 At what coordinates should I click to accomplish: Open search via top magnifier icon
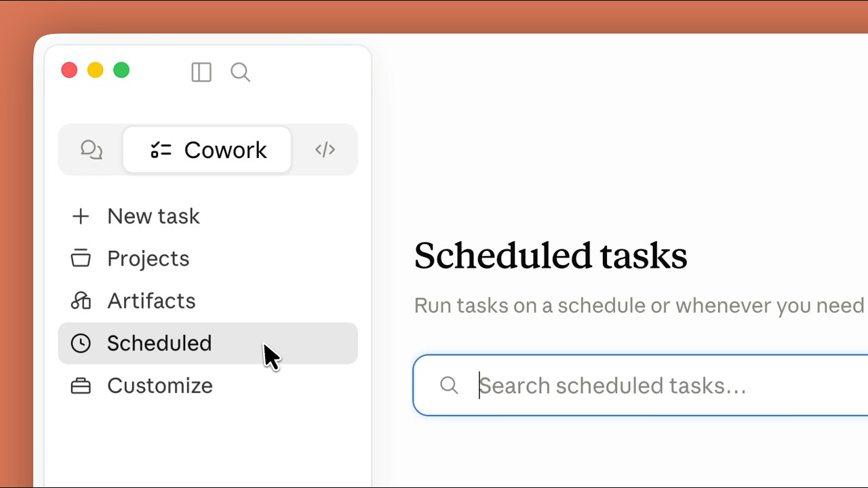pos(241,72)
